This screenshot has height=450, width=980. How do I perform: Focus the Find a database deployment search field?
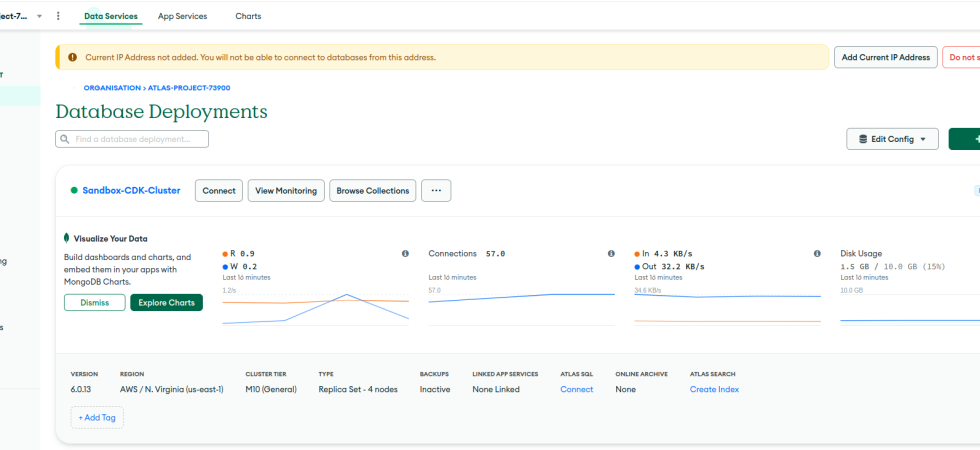point(132,139)
